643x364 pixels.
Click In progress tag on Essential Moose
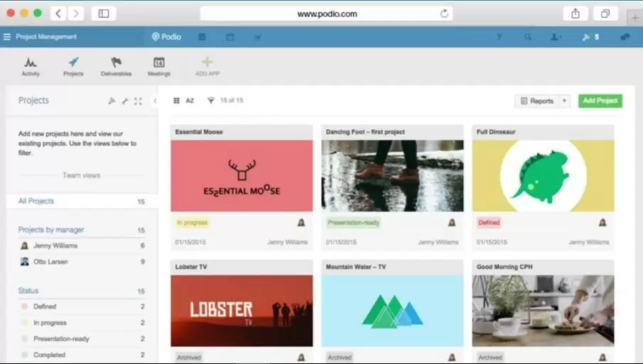[x=193, y=223]
